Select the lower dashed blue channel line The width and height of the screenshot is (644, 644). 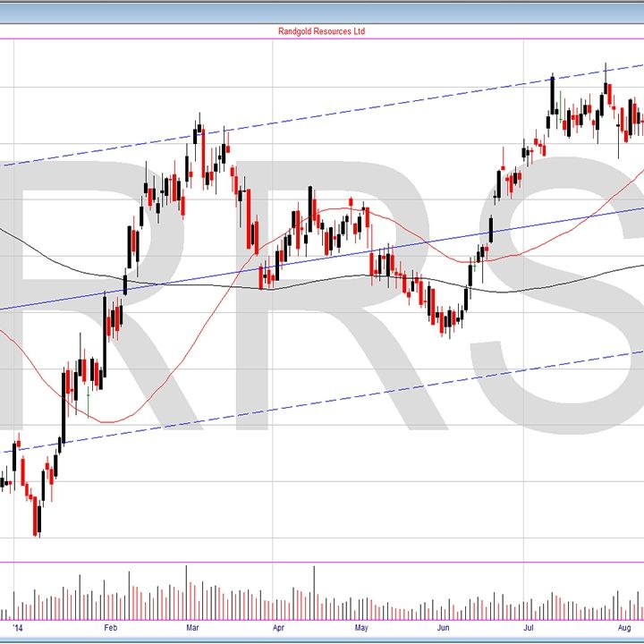pyautogui.click(x=358, y=394)
